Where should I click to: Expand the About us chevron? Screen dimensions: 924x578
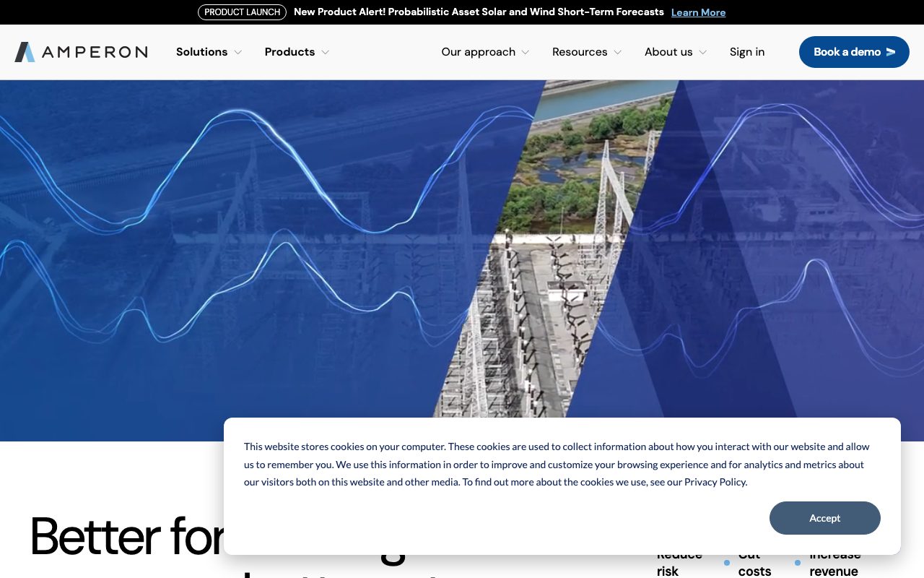pyautogui.click(x=703, y=52)
